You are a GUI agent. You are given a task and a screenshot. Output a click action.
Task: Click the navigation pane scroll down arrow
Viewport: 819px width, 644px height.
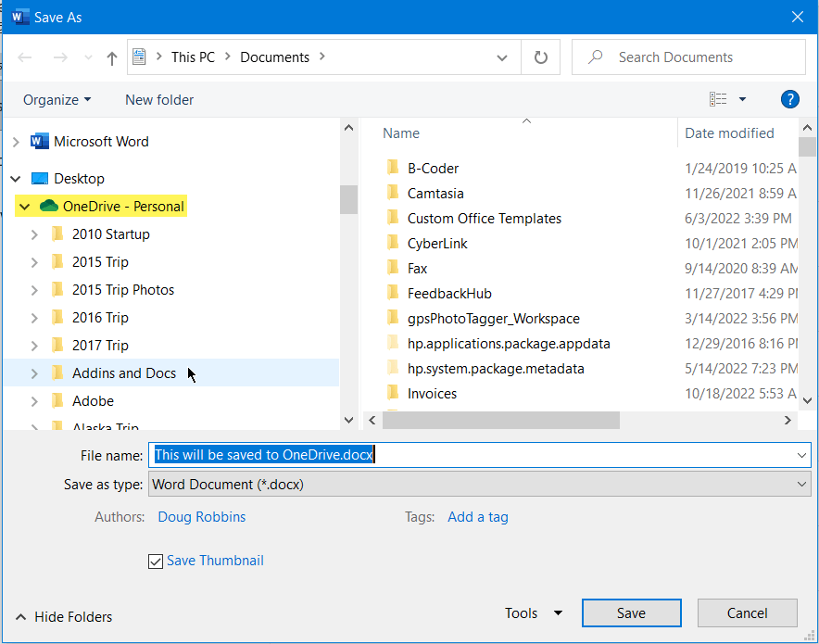349,420
